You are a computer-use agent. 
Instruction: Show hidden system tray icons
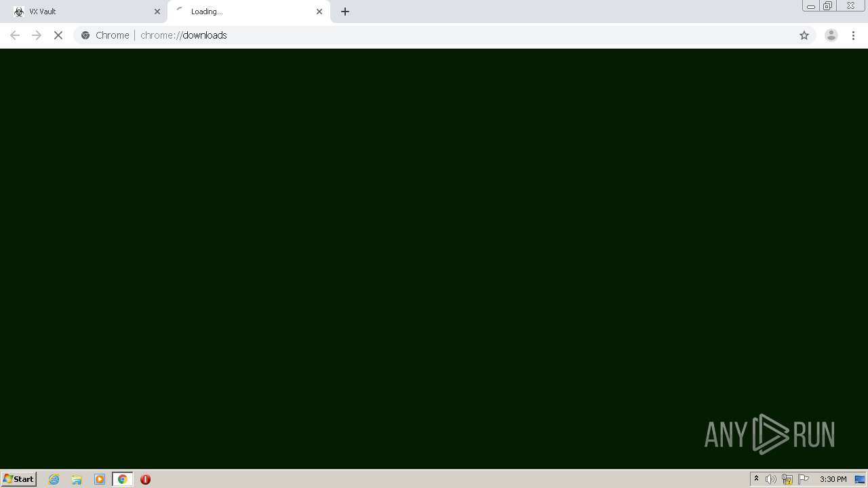pyautogui.click(x=756, y=479)
